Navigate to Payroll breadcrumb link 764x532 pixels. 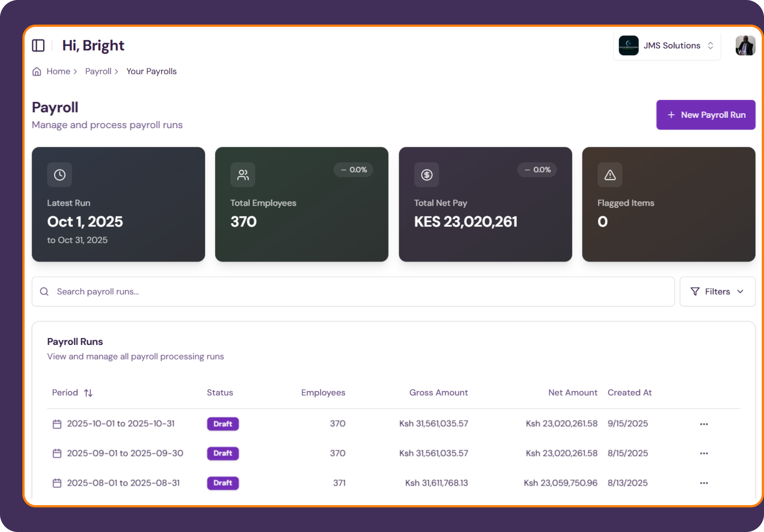[98, 72]
